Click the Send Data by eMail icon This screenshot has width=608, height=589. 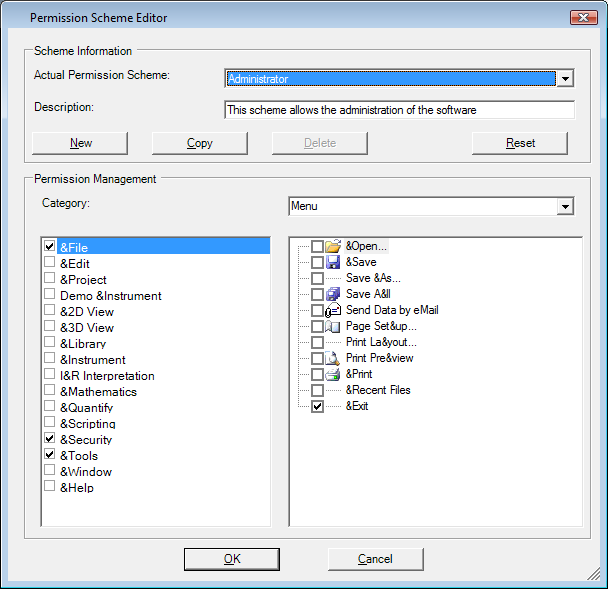click(x=334, y=310)
